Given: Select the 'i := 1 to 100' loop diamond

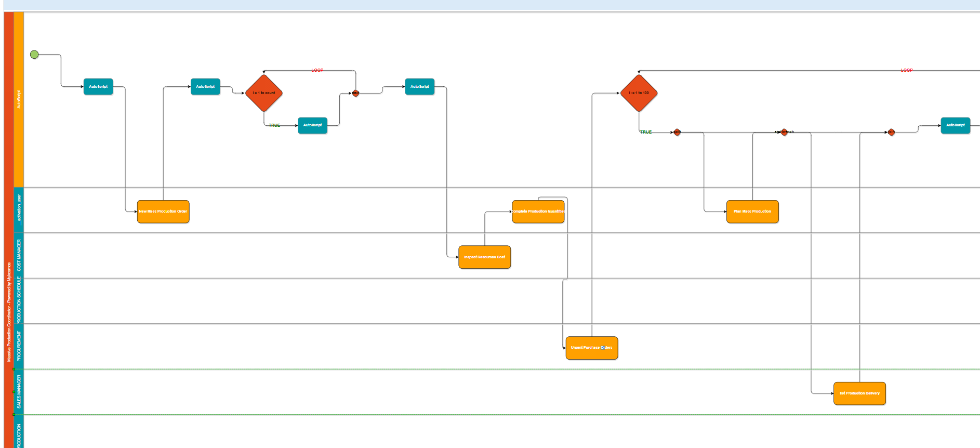Looking at the screenshot, I should pyautogui.click(x=639, y=93).
